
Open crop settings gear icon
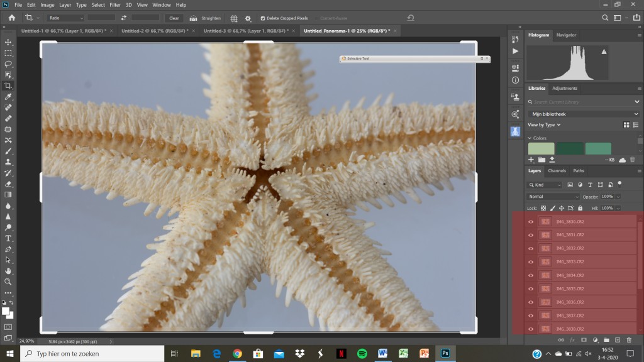[x=248, y=18]
